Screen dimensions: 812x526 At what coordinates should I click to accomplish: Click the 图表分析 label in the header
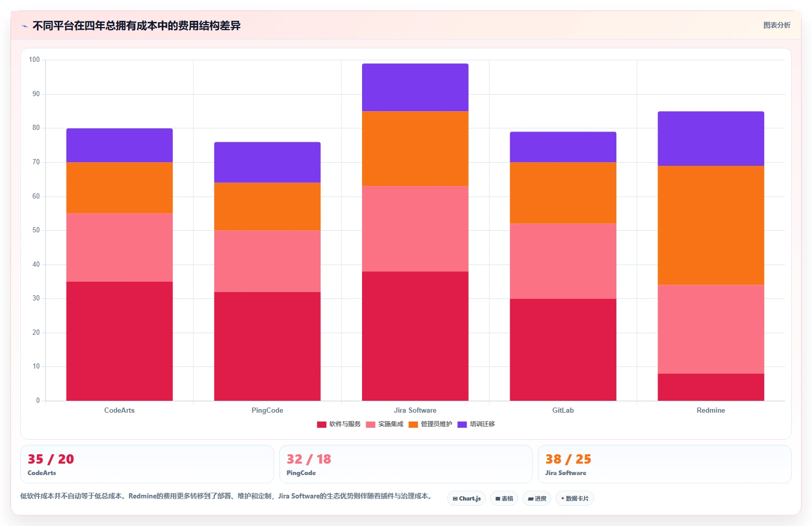tap(777, 25)
